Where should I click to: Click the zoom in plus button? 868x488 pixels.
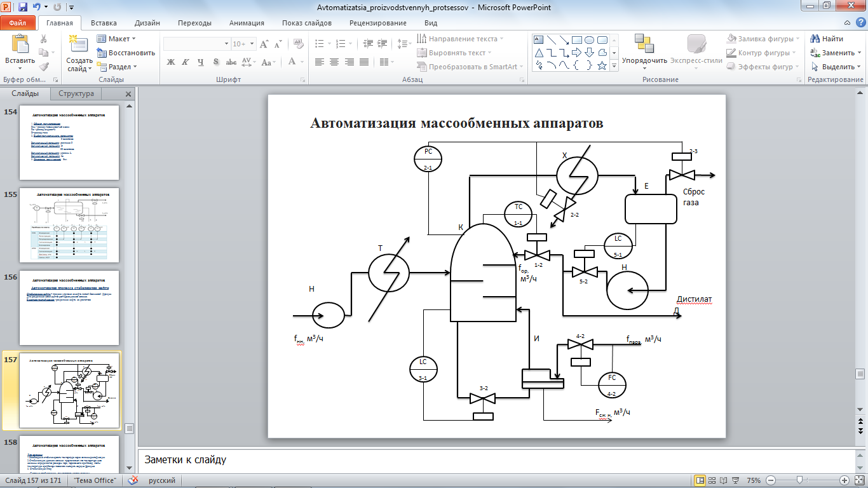click(x=844, y=480)
